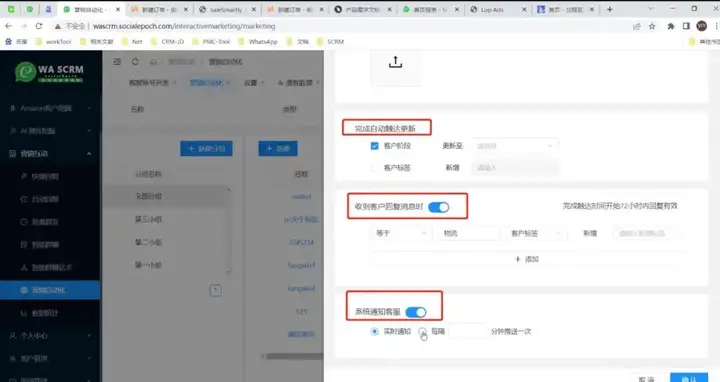This screenshot has width=720, height=382.
Task: Open the browser extensions puzzle icon
Action: (671, 26)
